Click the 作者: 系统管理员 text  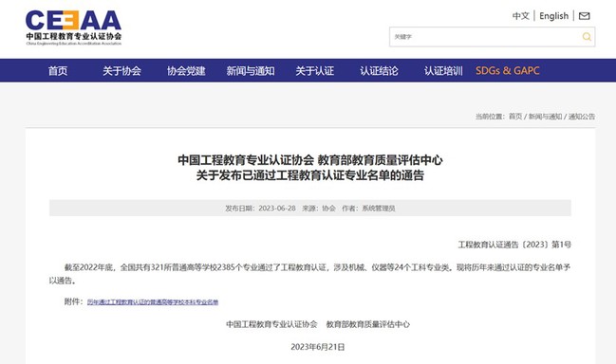pyautogui.click(x=368, y=209)
